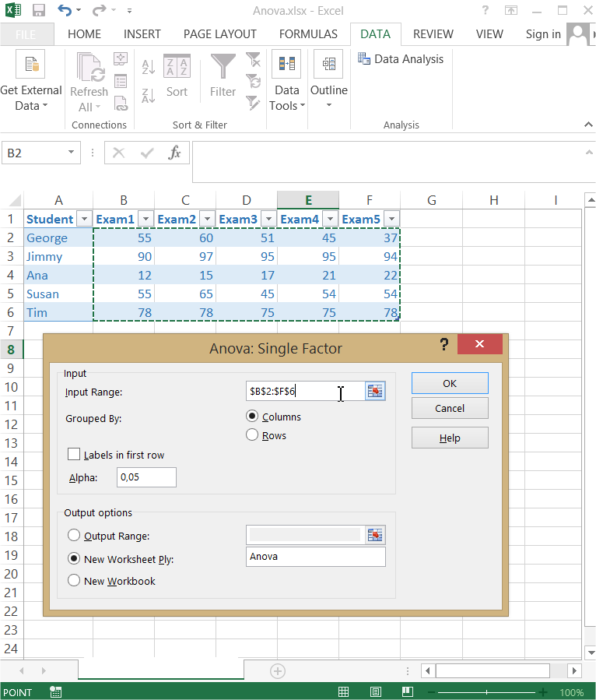Viewport: 596px width, 700px height.
Task: Switch to the REVIEW tab
Action: (433, 34)
